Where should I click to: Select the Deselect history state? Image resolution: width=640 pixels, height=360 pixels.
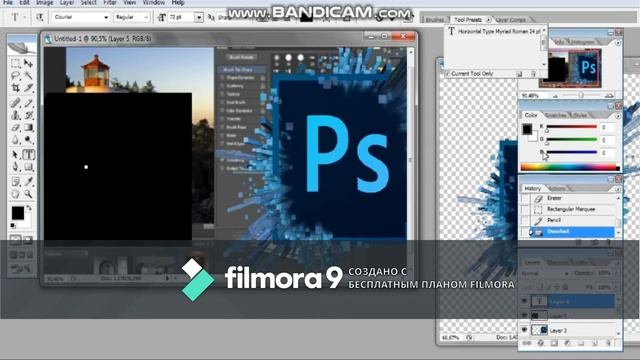(572, 231)
